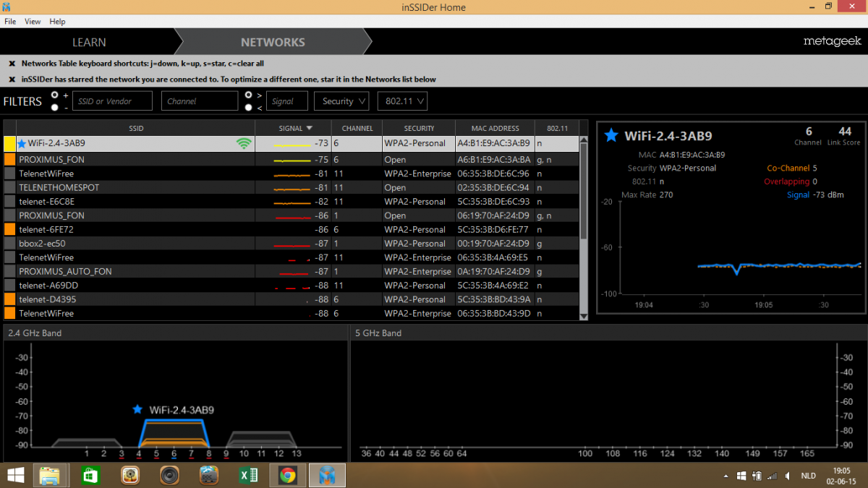This screenshot has width=868, height=488.
Task: Click MAC address 06:35:3B:DE:6C:96 cell
Action: 493,174
